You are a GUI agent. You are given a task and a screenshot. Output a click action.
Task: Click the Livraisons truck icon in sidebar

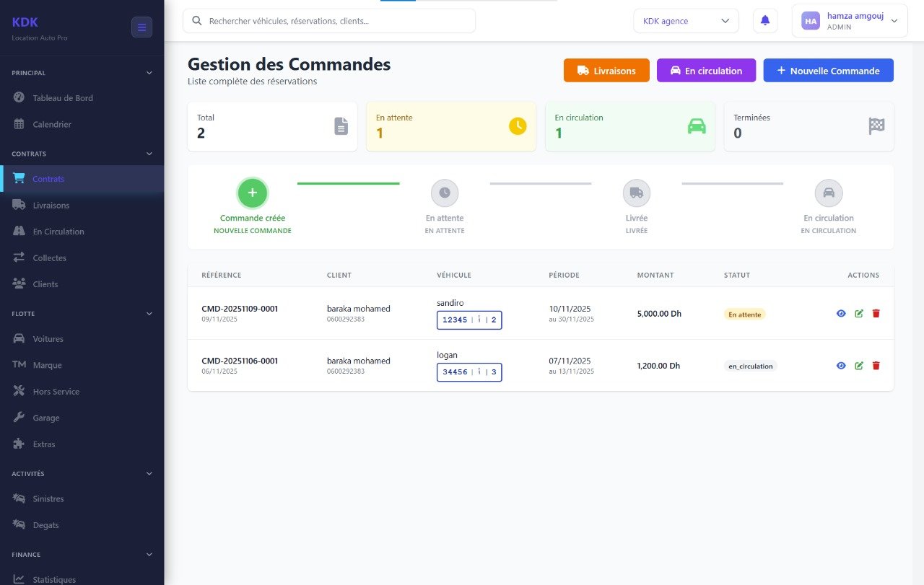[x=18, y=205]
